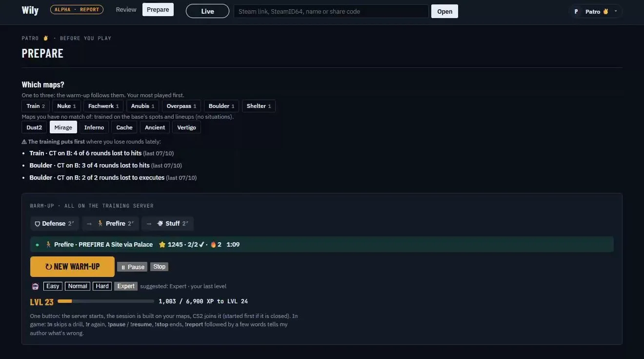
Task: Toggle the Overpass map selection
Action: [181, 106]
